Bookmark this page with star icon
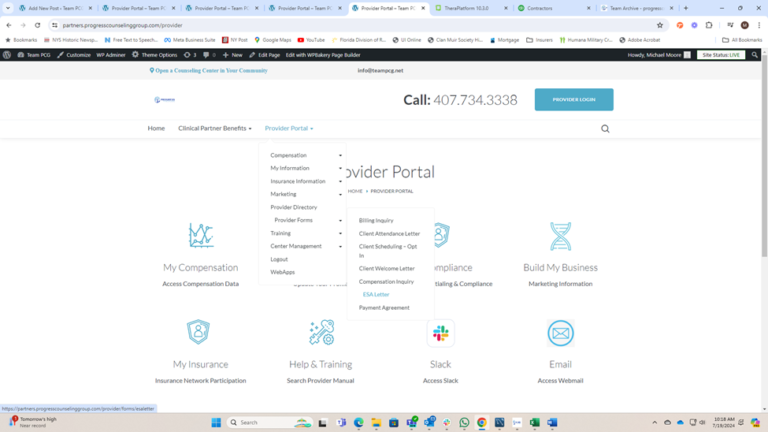This screenshot has width=768, height=432. pyautogui.click(x=660, y=25)
